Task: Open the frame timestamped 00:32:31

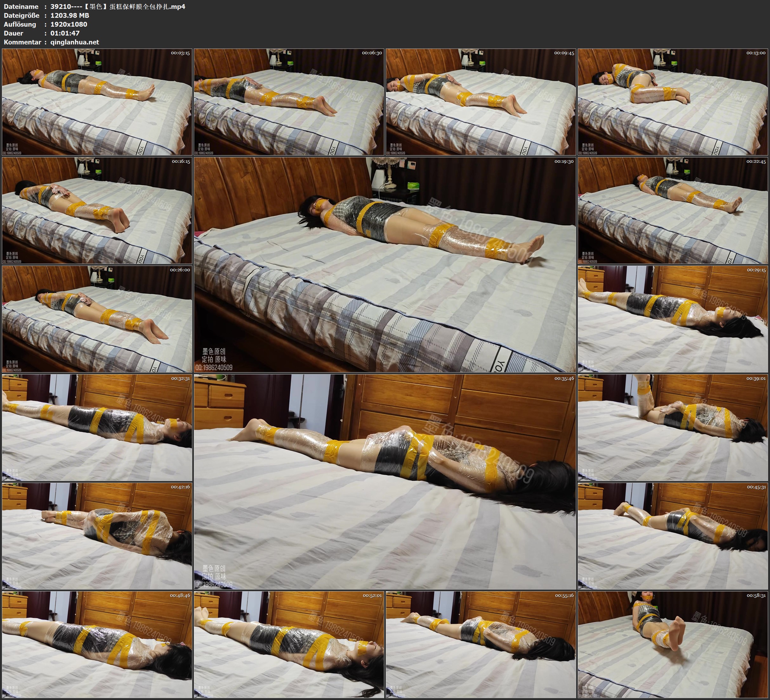Action: (97, 427)
